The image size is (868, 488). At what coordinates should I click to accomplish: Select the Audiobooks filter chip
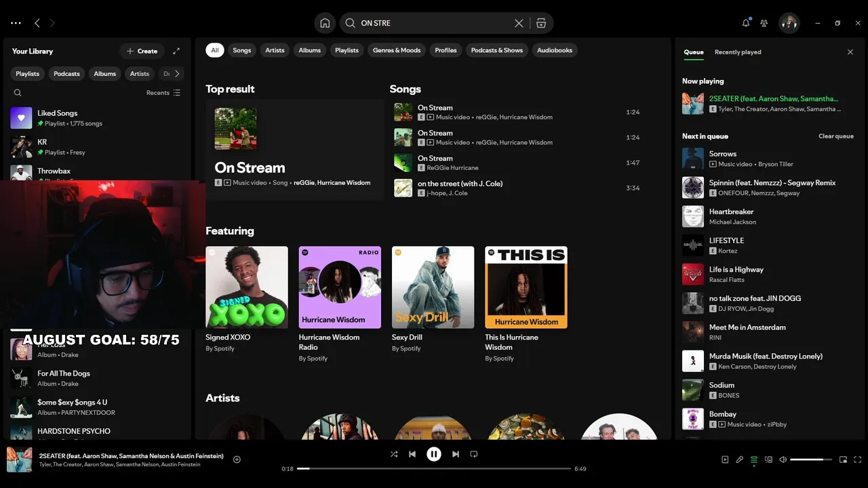coord(555,50)
